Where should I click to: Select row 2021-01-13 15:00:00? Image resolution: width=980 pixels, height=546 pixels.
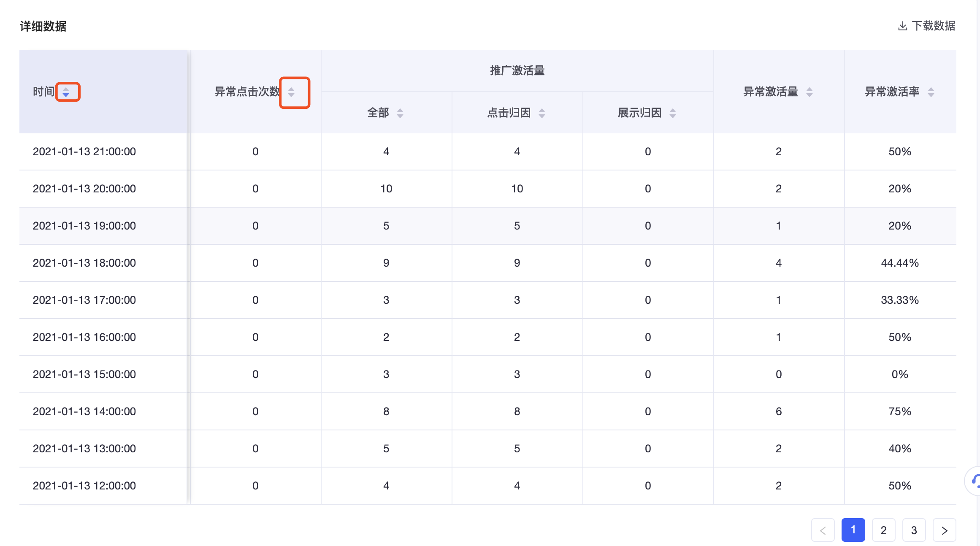coord(488,375)
